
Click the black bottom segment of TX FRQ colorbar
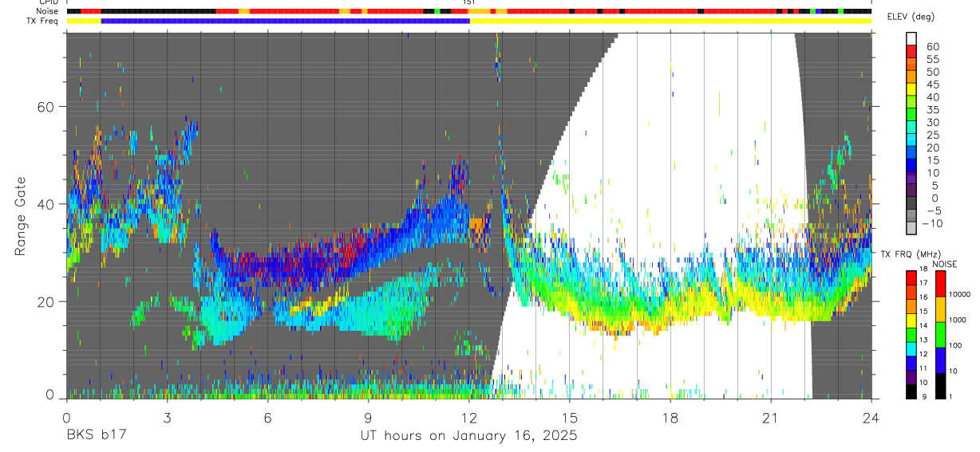911,391
